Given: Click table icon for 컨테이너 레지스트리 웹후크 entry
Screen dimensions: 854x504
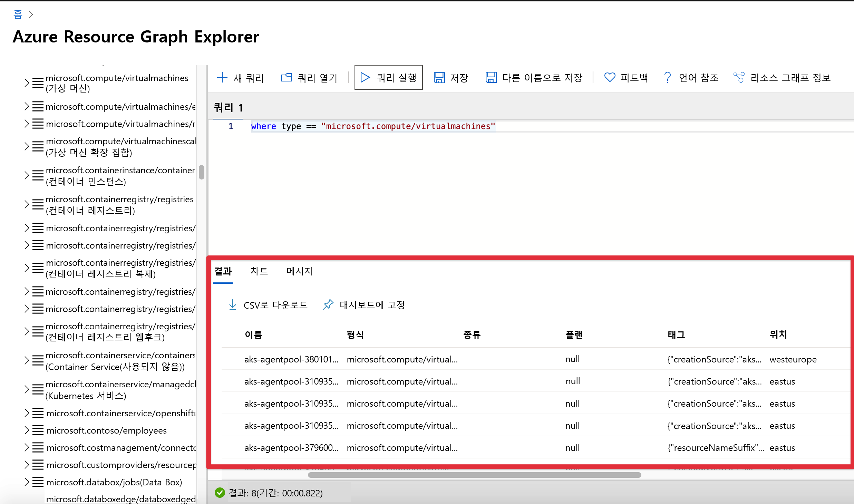Looking at the screenshot, I should (38, 331).
